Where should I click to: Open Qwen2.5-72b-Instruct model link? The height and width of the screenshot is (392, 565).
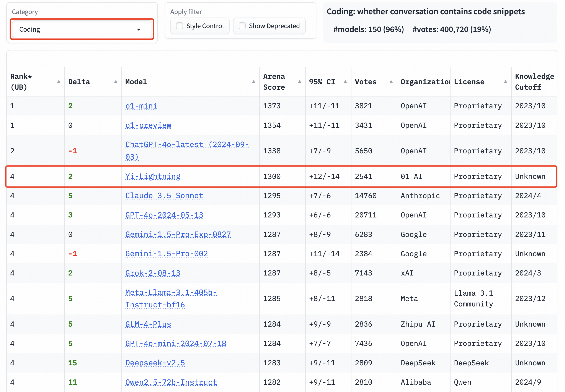coord(171,382)
